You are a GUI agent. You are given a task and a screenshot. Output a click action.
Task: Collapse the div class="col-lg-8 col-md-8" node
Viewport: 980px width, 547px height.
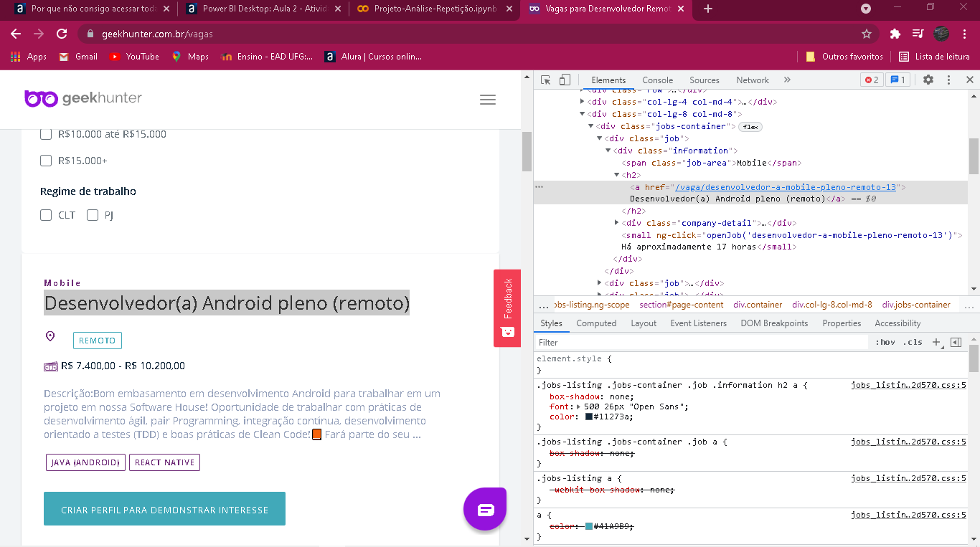click(x=583, y=114)
